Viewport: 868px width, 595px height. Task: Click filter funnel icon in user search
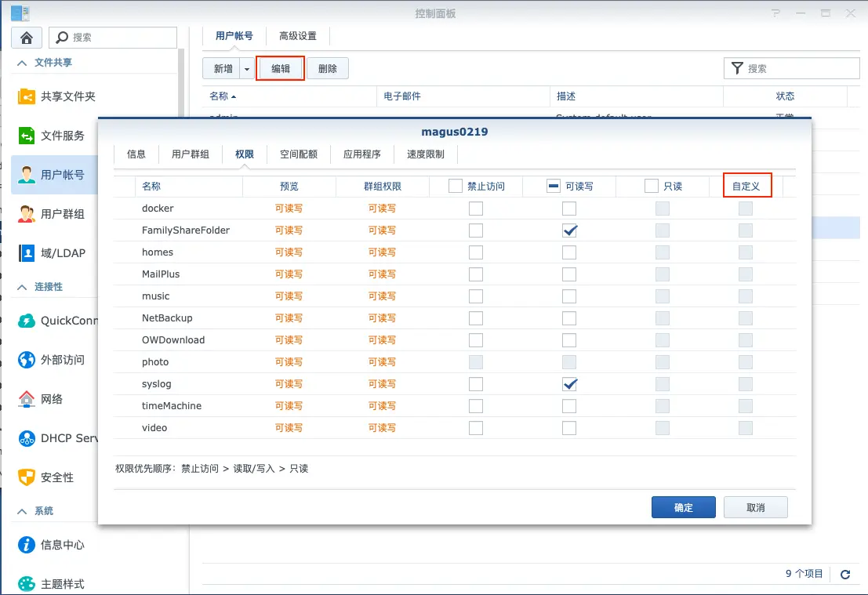point(737,68)
